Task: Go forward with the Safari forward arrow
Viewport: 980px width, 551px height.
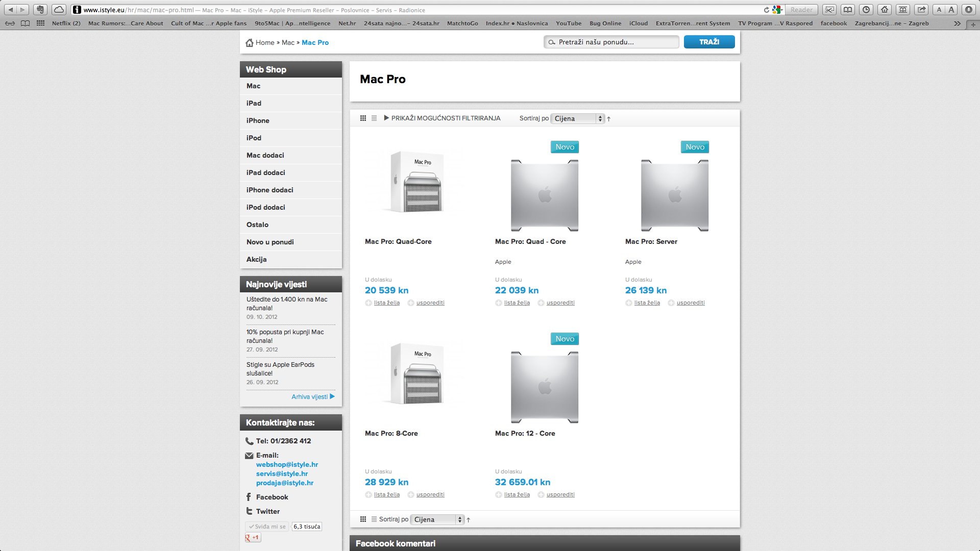Action: click(22, 10)
